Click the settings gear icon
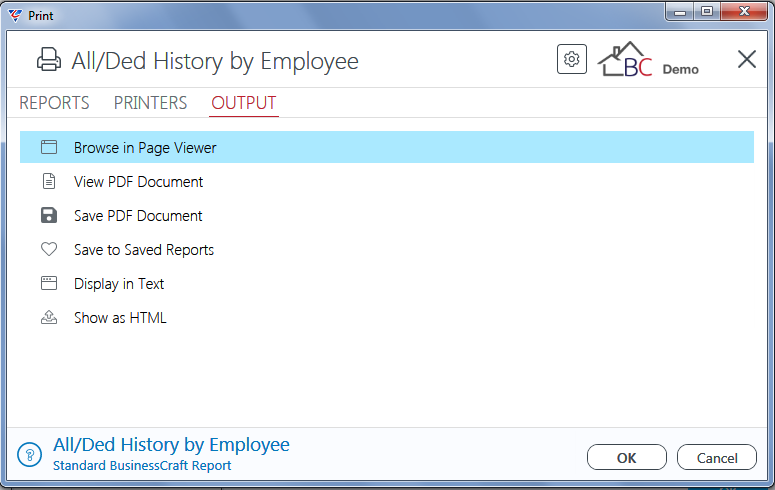Screen dimensions: 775x490 pos(572,59)
